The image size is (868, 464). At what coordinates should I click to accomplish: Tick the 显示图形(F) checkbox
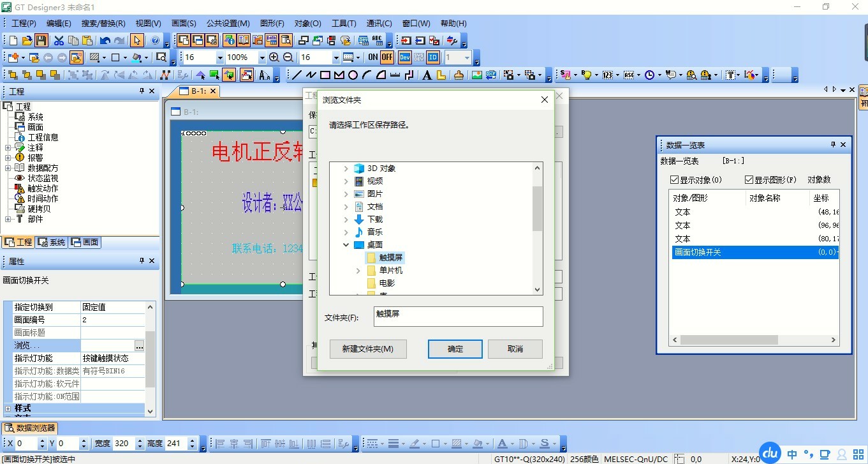(x=749, y=180)
